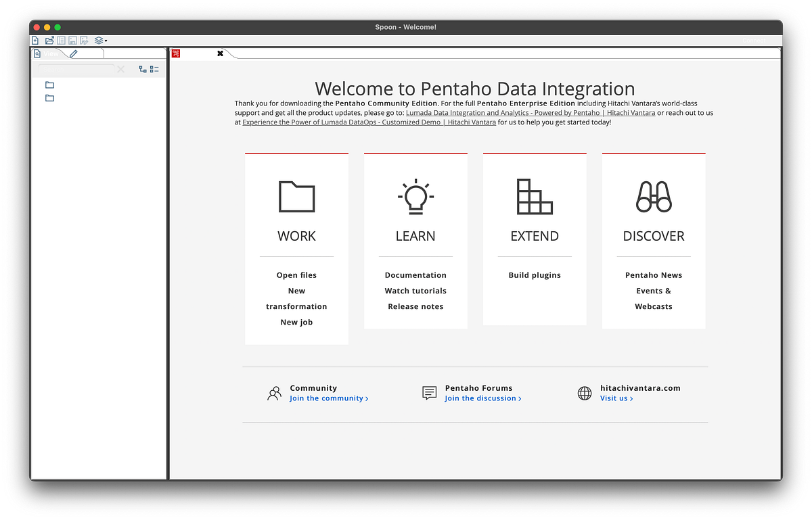
Task: Select the Welcome tab
Action: coord(196,52)
